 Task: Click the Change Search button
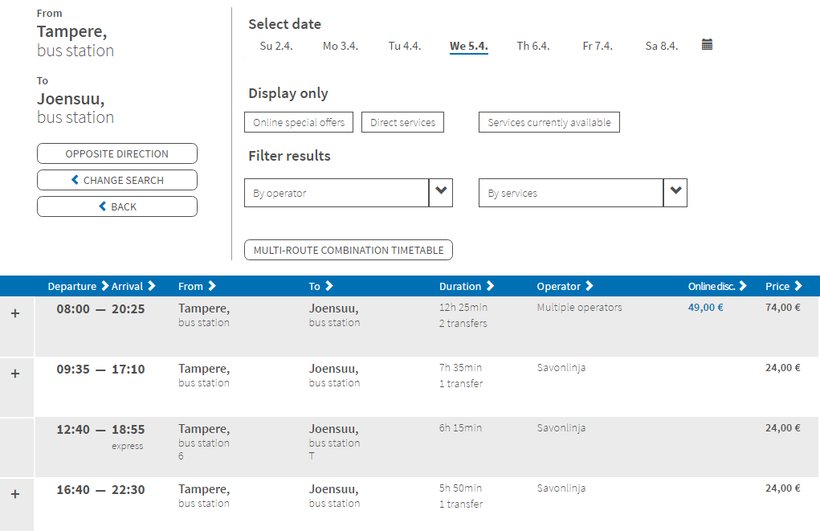(117, 180)
